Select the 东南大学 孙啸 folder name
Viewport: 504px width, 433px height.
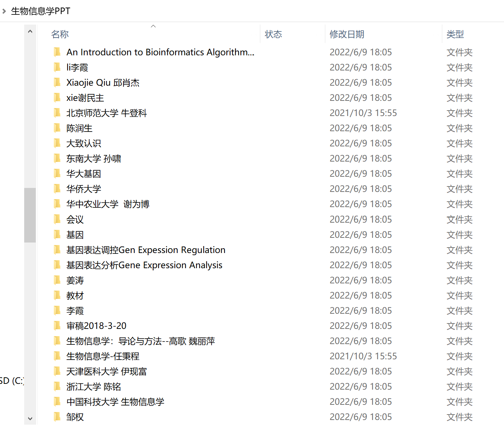(94, 158)
